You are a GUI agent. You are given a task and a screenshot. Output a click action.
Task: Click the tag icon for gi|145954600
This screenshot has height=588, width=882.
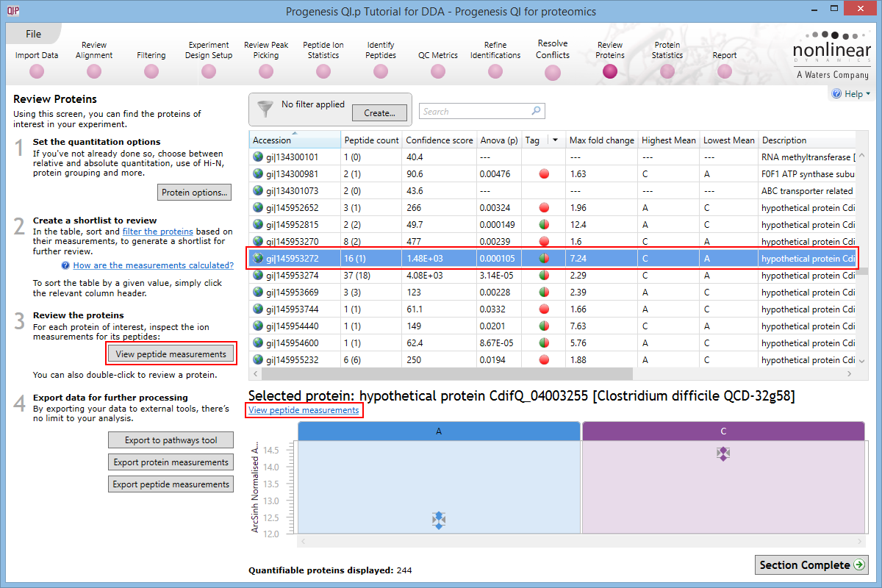click(x=544, y=343)
